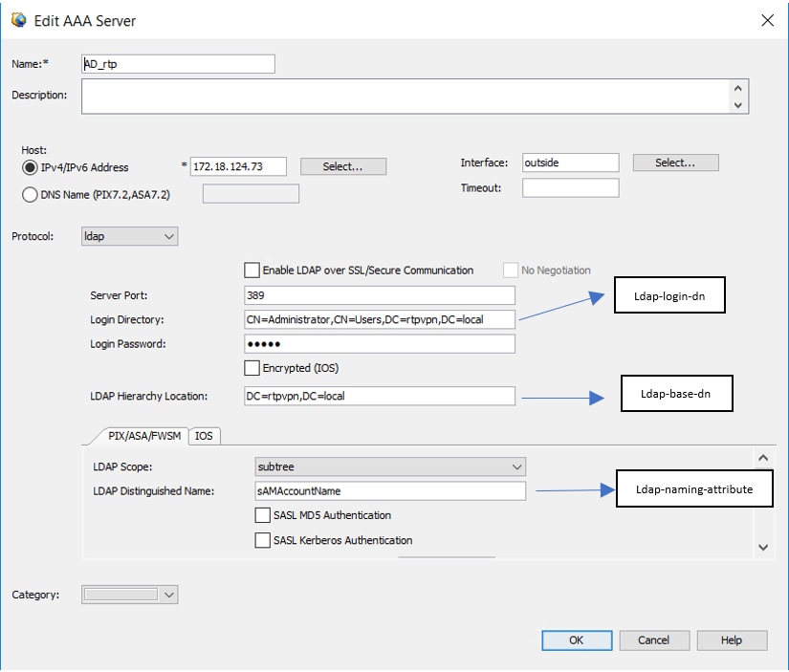789x672 pixels.
Task: Tick SASL Kerberos Authentication checkbox
Action: pos(263,540)
